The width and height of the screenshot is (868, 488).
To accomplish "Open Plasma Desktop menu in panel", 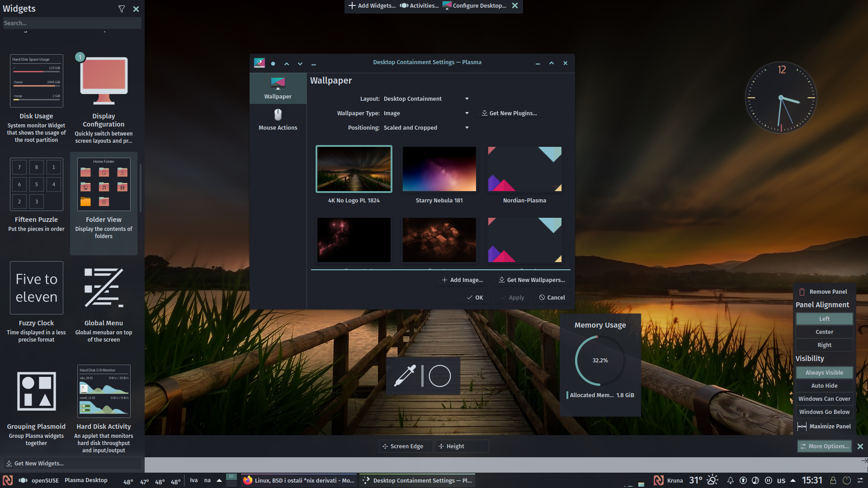I will [86, 480].
